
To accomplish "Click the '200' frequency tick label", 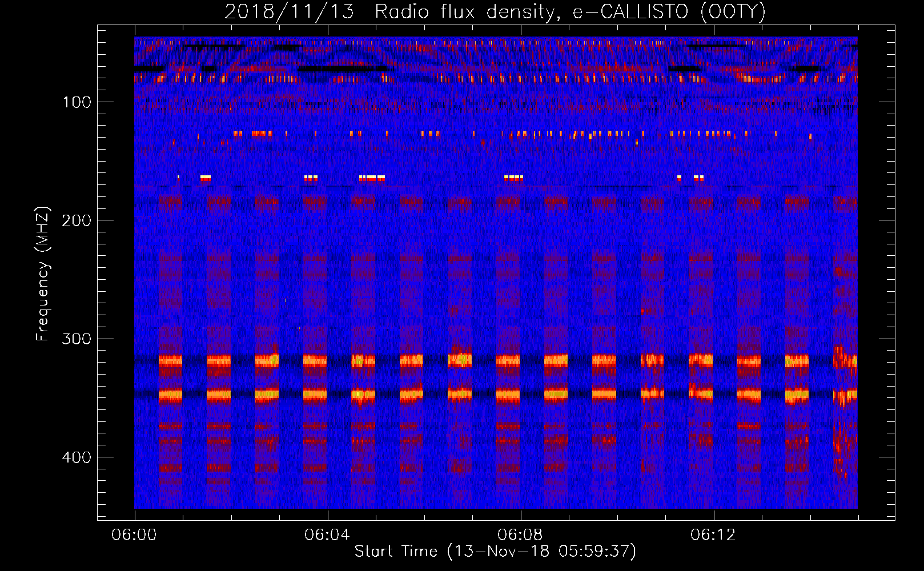I will coord(76,220).
